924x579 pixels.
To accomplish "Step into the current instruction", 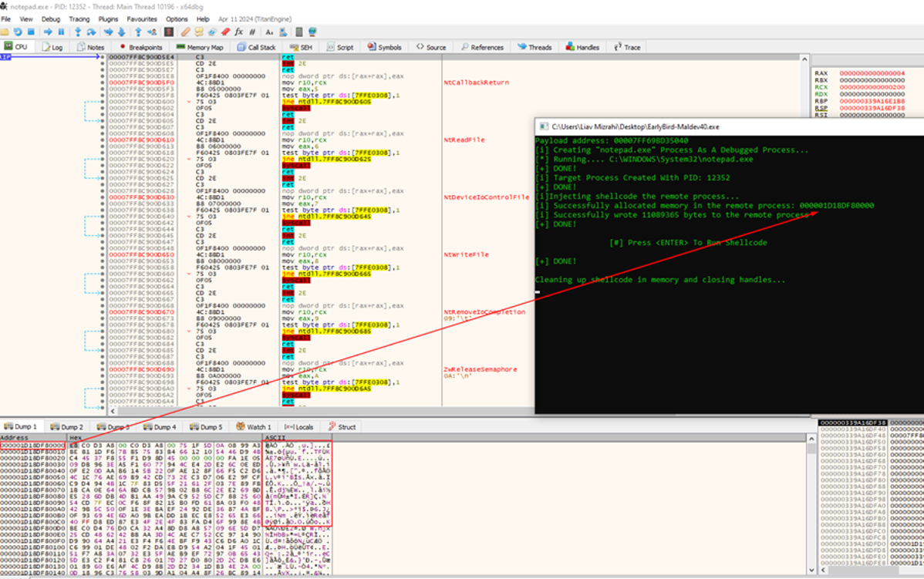I will pyautogui.click(x=78, y=32).
